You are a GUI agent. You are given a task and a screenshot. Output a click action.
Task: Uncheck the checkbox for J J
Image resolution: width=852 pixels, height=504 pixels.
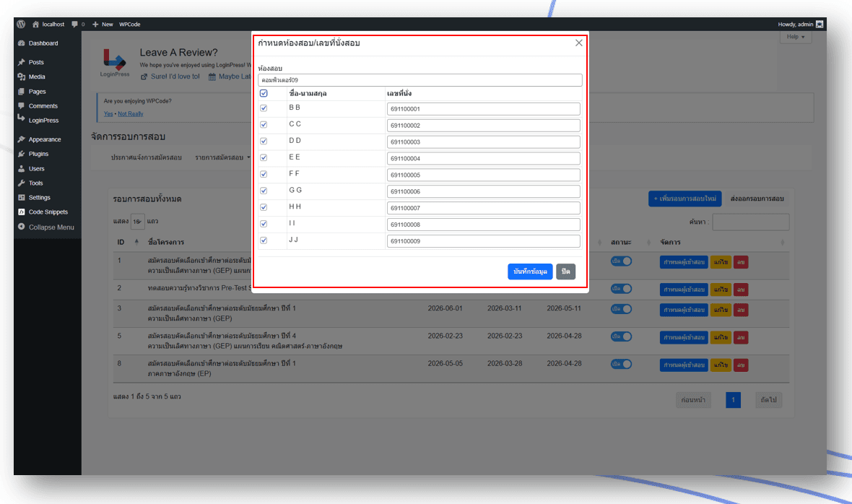(x=264, y=240)
